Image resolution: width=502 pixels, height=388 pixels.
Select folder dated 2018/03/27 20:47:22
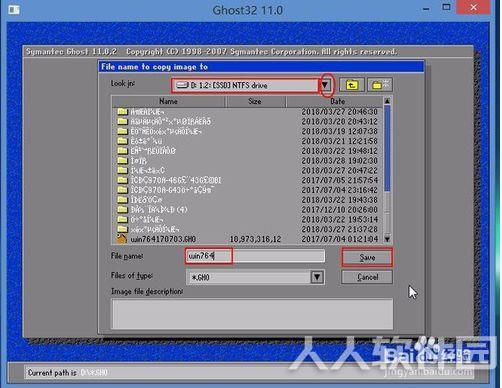(x=247, y=170)
